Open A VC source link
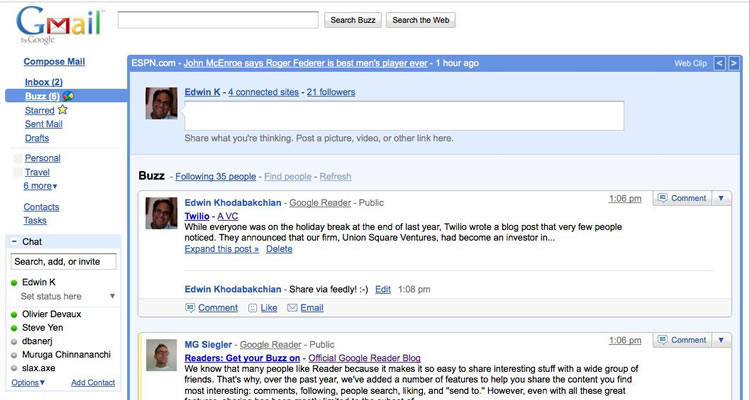The height and width of the screenshot is (400, 750). click(x=228, y=216)
